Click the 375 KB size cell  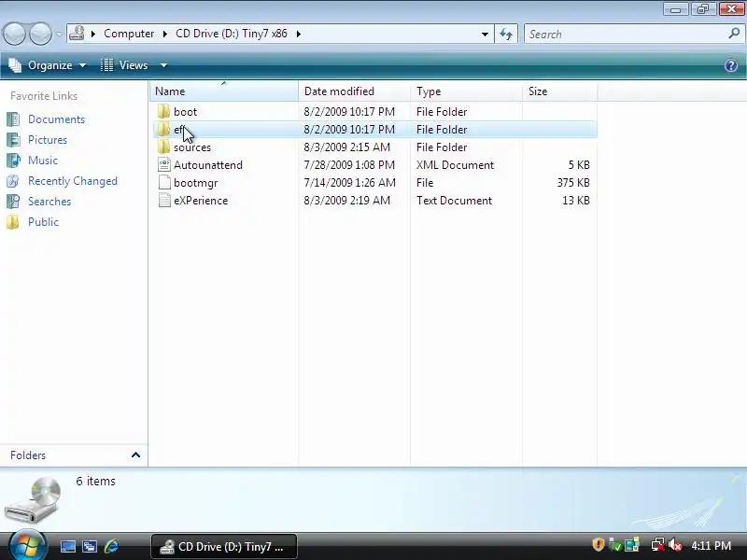pos(573,183)
